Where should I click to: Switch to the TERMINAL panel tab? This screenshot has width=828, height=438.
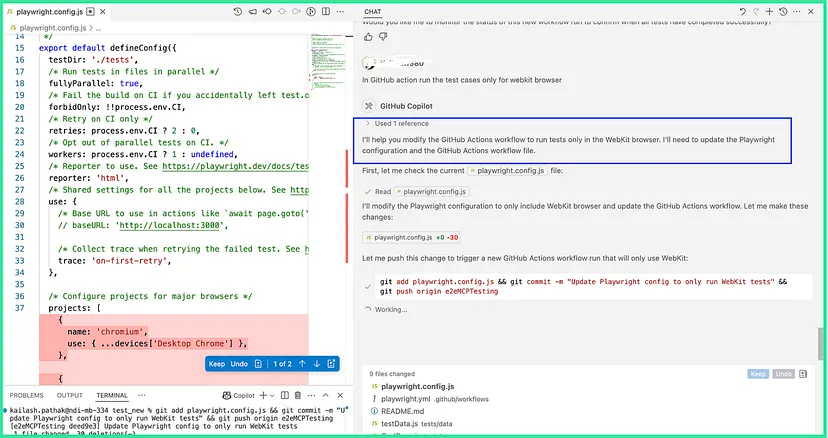[x=112, y=395]
